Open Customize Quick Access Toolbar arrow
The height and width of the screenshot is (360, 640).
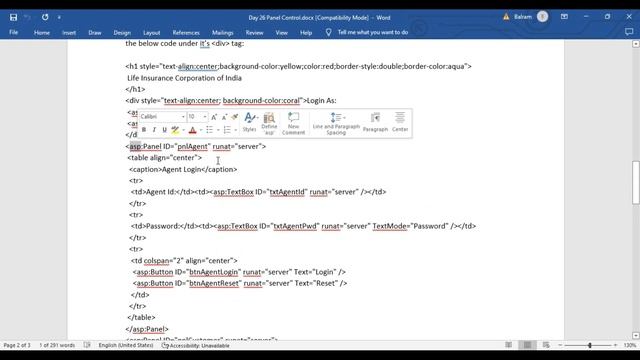(59, 17)
